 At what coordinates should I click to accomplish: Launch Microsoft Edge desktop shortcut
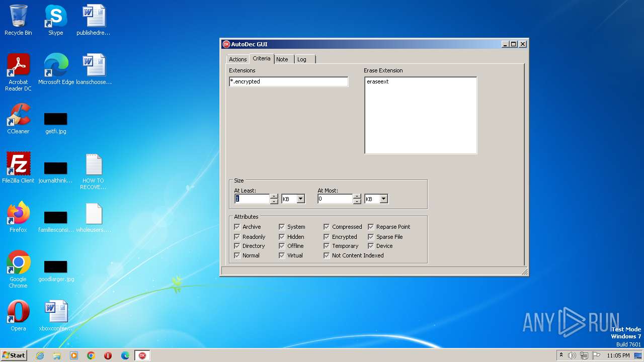pyautogui.click(x=56, y=69)
